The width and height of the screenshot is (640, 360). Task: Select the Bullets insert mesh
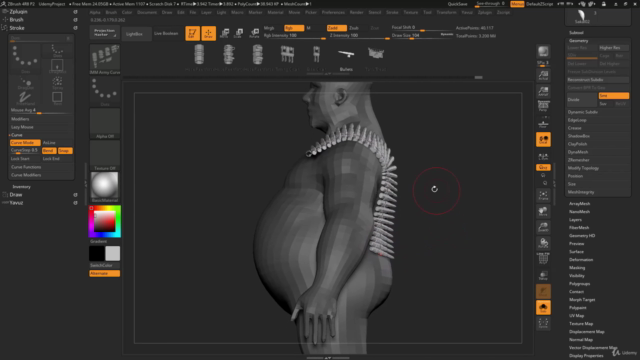click(346, 58)
